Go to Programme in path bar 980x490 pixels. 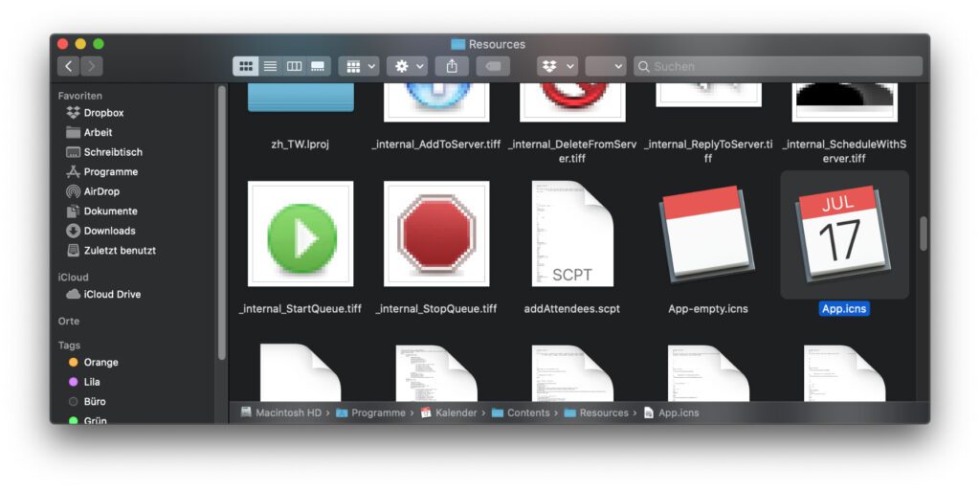(370, 413)
